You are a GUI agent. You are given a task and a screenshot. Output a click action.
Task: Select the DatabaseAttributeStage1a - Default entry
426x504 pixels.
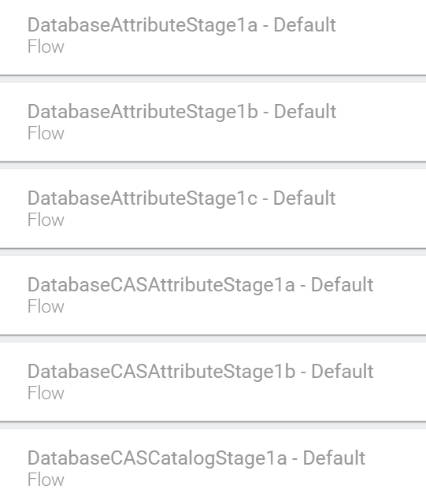point(213,37)
